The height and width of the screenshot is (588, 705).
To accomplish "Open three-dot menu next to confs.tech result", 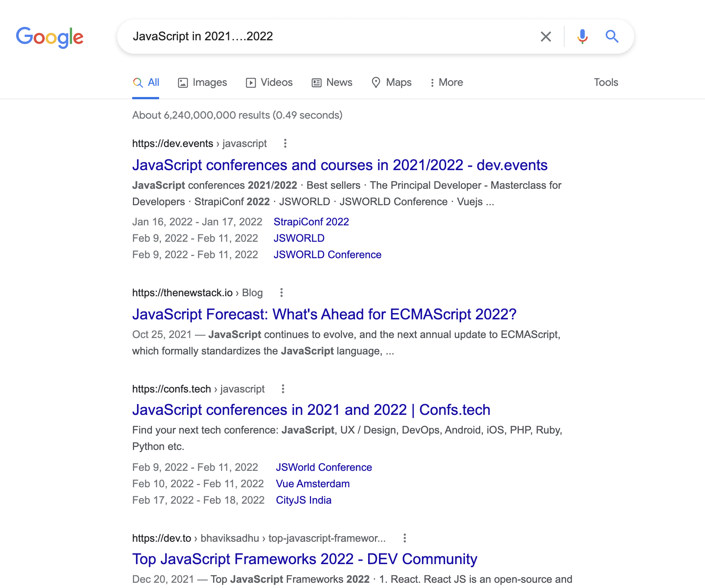I will pos(283,389).
